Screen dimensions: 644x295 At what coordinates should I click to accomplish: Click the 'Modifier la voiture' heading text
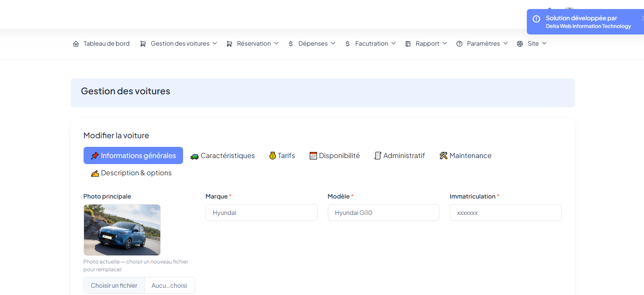116,136
